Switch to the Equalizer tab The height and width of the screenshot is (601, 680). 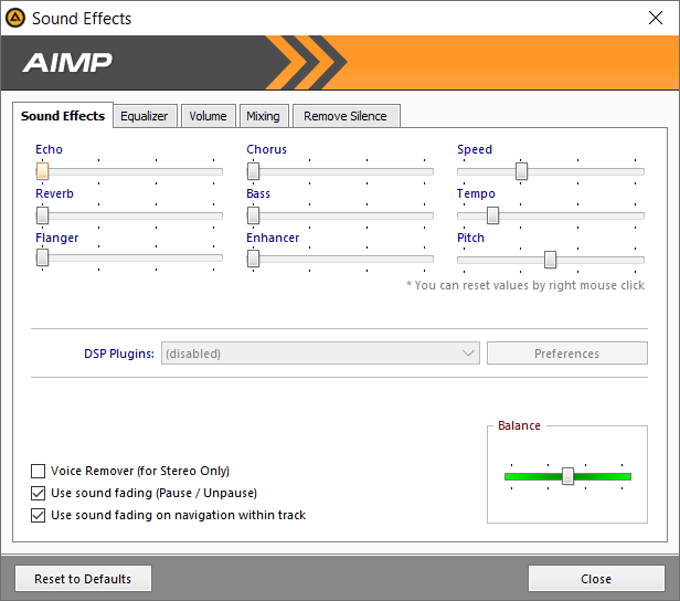pyautogui.click(x=144, y=116)
